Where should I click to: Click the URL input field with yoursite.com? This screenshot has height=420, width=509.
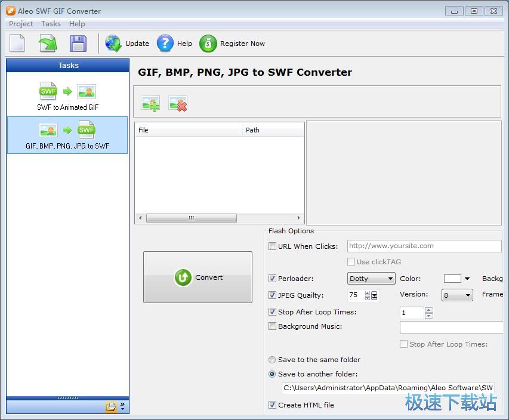coord(424,246)
